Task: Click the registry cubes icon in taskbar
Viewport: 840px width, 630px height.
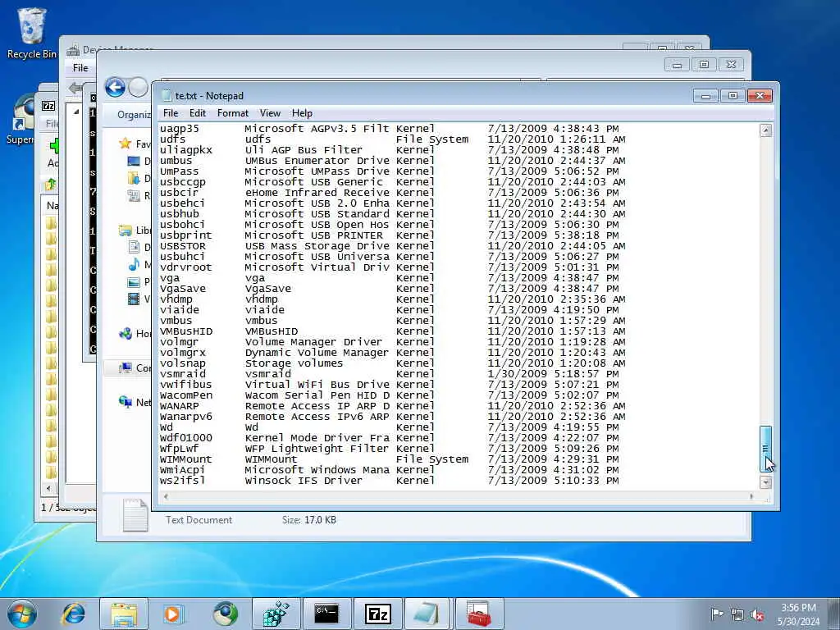Action: click(276, 614)
